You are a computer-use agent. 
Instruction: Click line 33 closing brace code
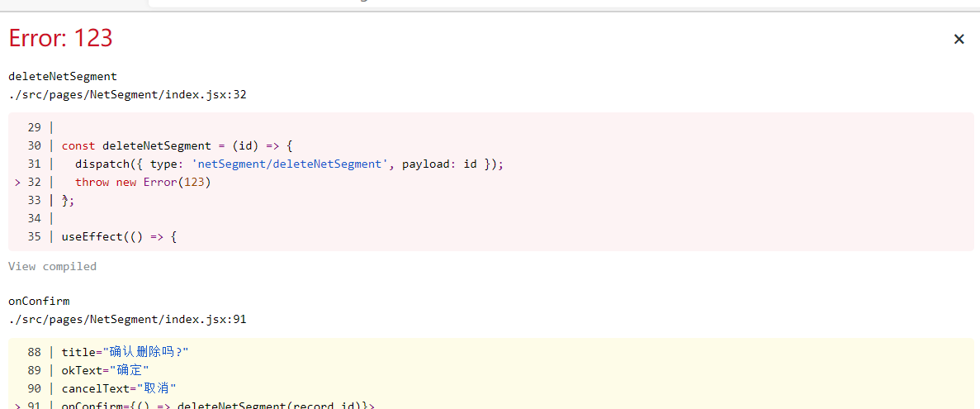[68, 200]
